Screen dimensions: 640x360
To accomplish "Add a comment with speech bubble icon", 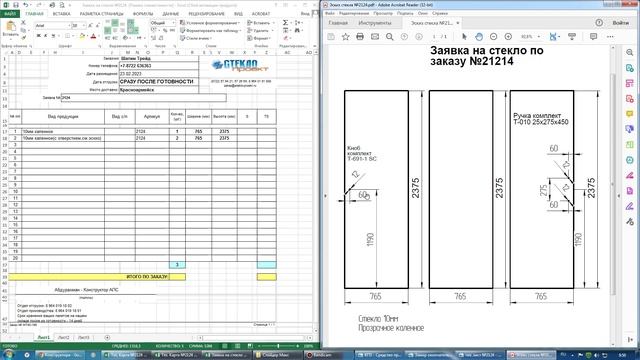I will tap(593, 37).
